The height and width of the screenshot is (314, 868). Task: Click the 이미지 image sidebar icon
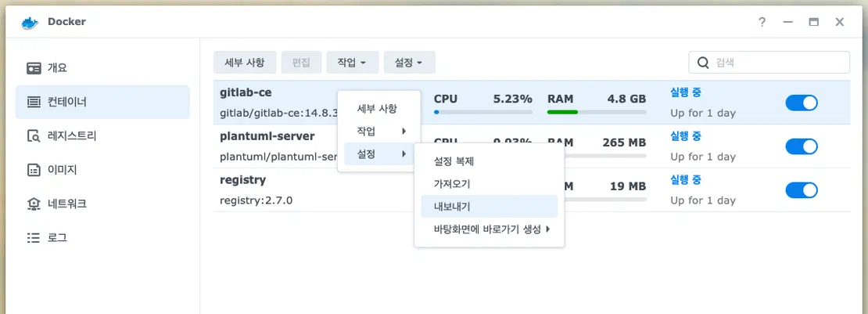tap(34, 171)
